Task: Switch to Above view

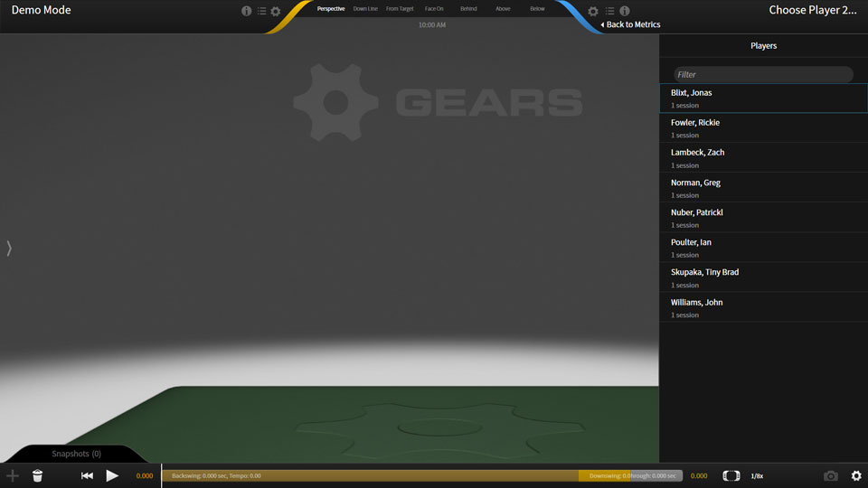Action: click(503, 9)
